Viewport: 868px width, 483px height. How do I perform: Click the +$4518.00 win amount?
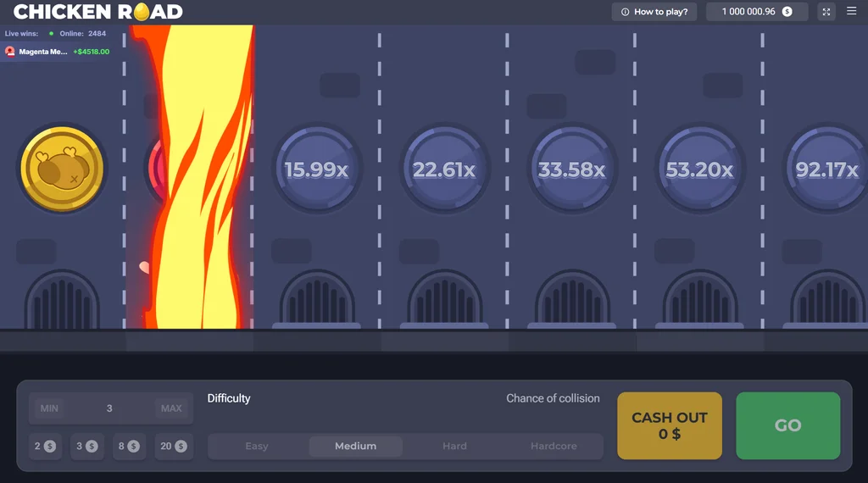(x=92, y=52)
